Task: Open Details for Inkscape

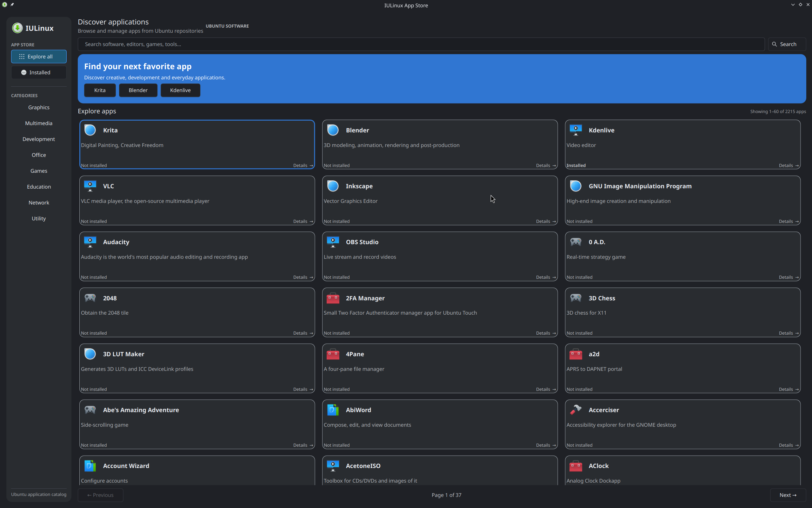Action: [x=546, y=221]
